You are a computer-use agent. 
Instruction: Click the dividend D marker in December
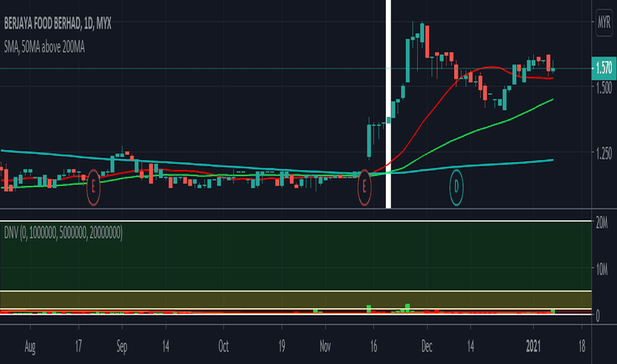[x=456, y=187]
